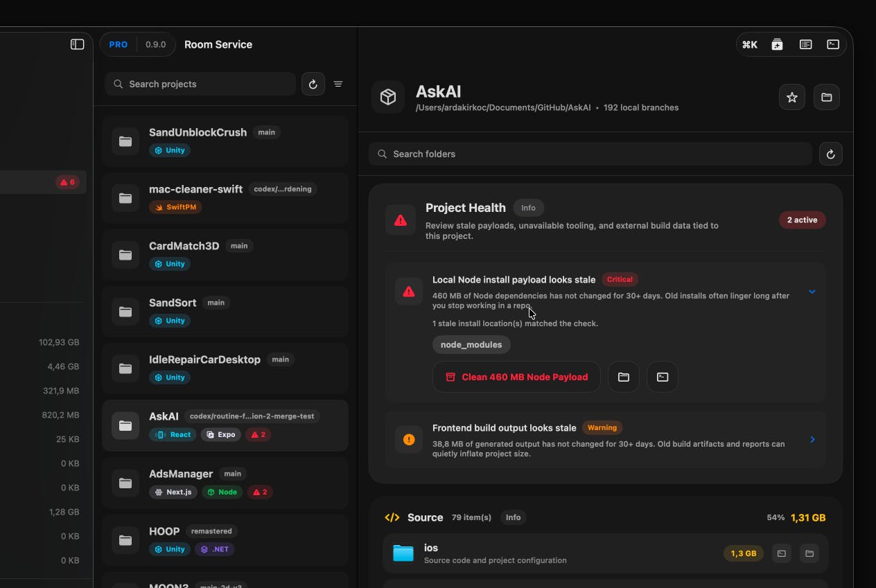876x588 pixels.
Task: Click the Room Service app title
Action: coord(218,44)
